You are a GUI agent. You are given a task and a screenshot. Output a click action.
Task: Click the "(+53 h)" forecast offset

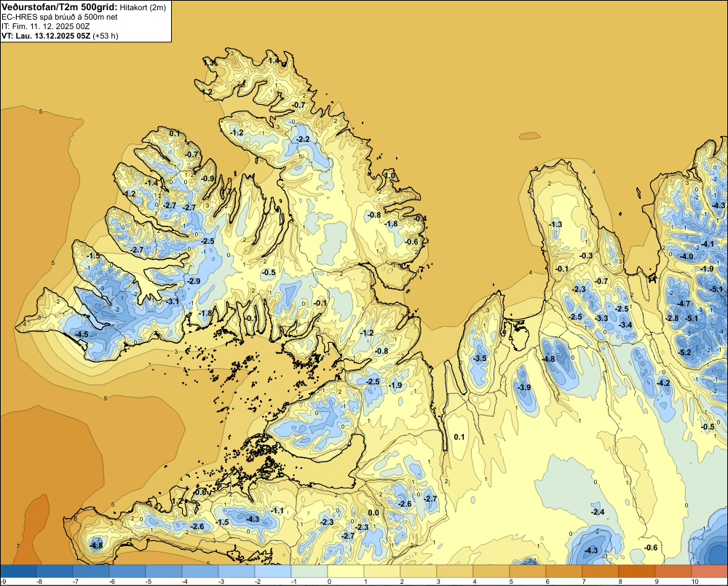pyautogui.click(x=106, y=36)
